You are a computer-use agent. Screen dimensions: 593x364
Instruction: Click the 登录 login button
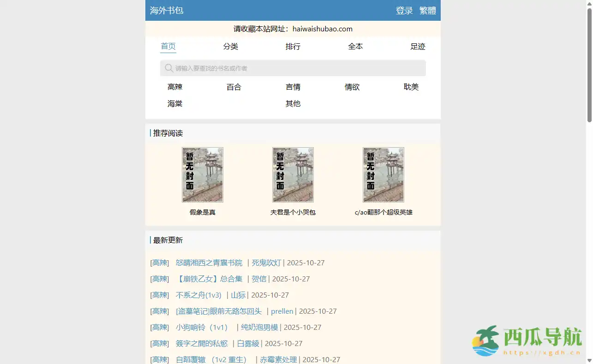[404, 10]
